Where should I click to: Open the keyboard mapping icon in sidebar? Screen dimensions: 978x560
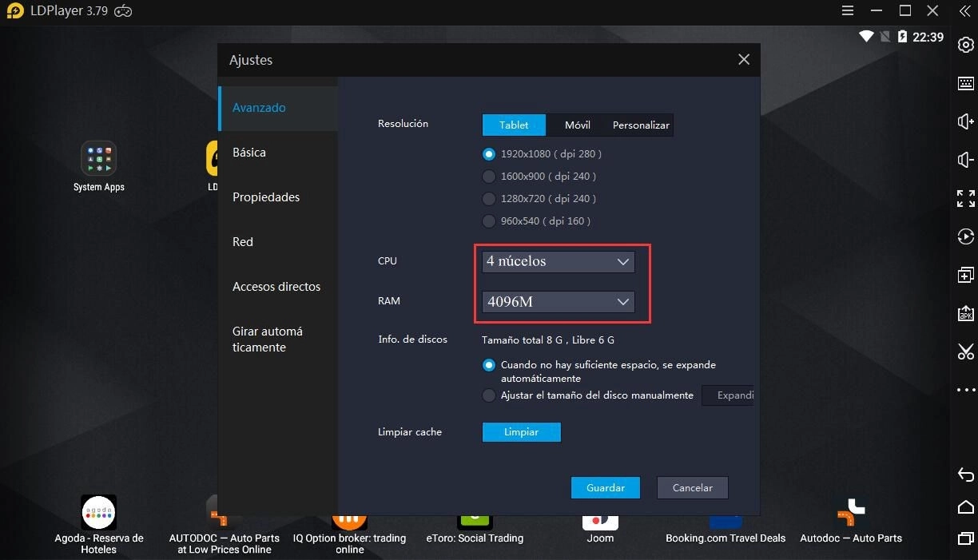tap(965, 83)
